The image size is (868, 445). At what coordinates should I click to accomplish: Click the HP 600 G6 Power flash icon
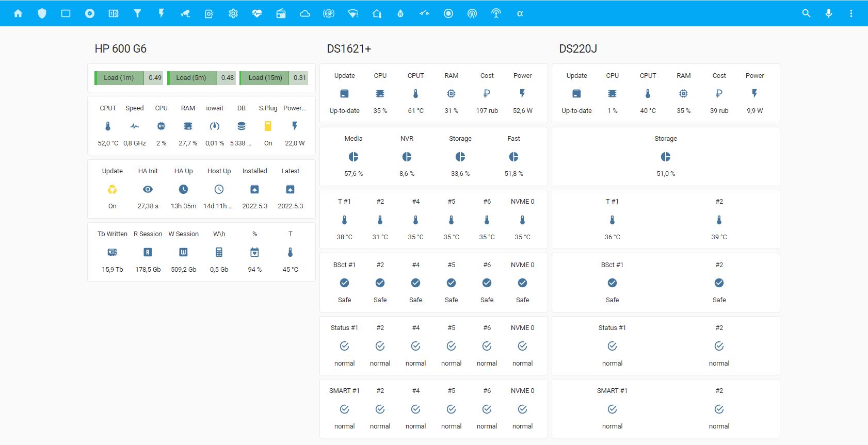(295, 126)
